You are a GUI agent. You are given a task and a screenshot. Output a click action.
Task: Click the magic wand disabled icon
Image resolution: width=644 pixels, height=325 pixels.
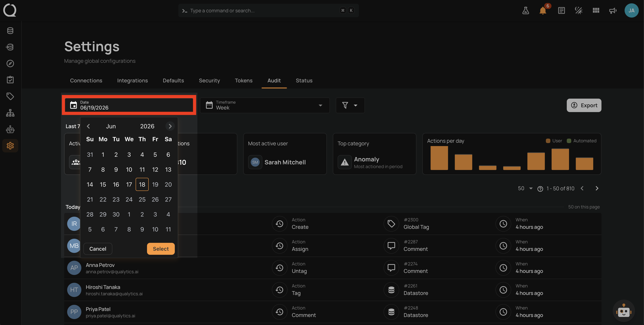[x=579, y=10]
